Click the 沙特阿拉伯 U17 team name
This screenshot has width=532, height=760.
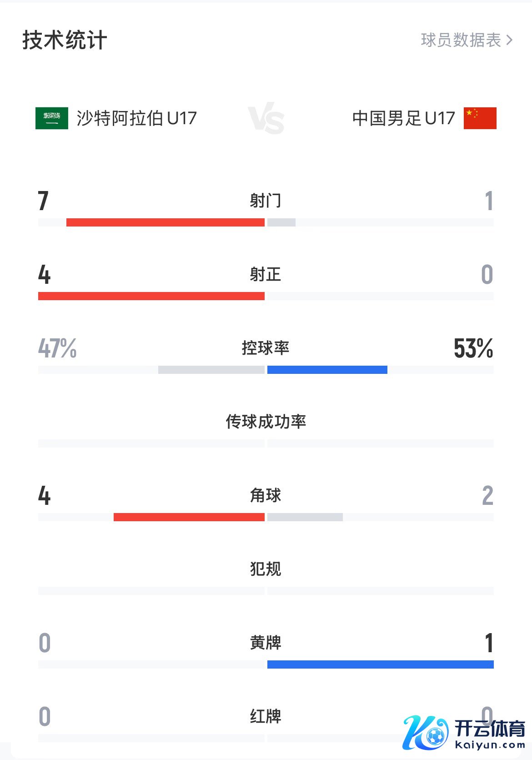pos(136,118)
